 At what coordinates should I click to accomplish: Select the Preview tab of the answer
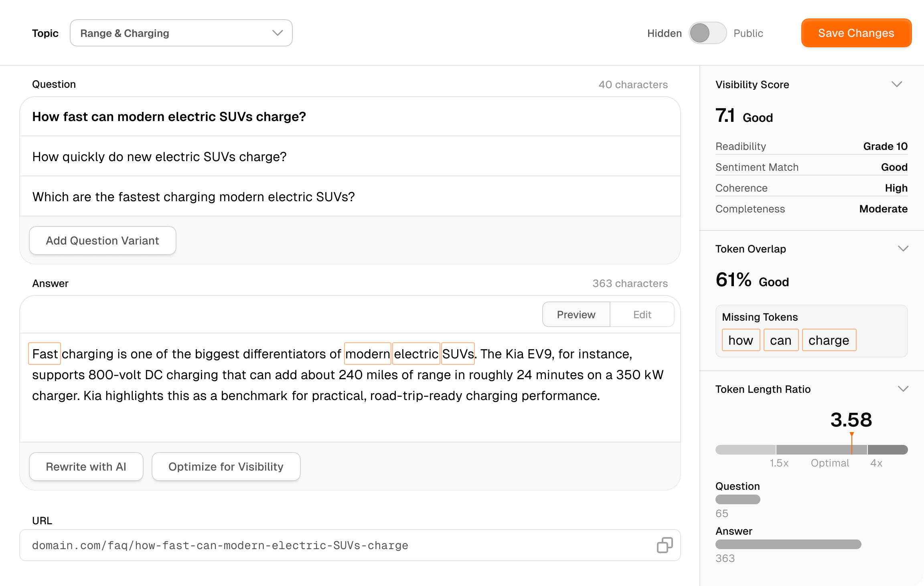click(576, 314)
